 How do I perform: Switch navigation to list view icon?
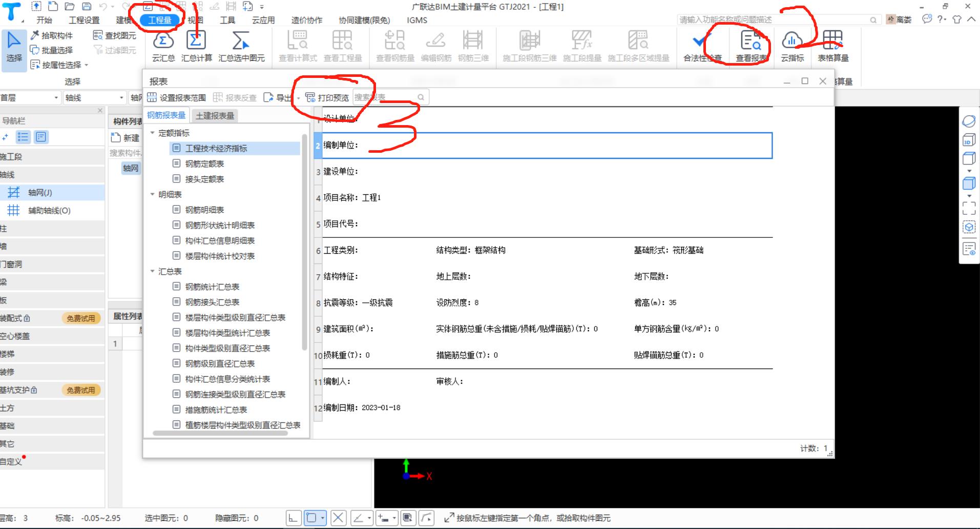click(x=23, y=137)
